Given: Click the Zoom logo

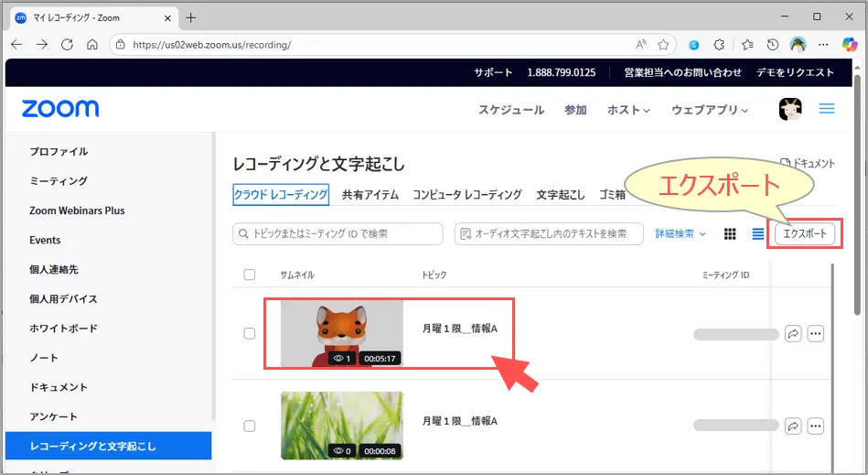Looking at the screenshot, I should coord(60,109).
